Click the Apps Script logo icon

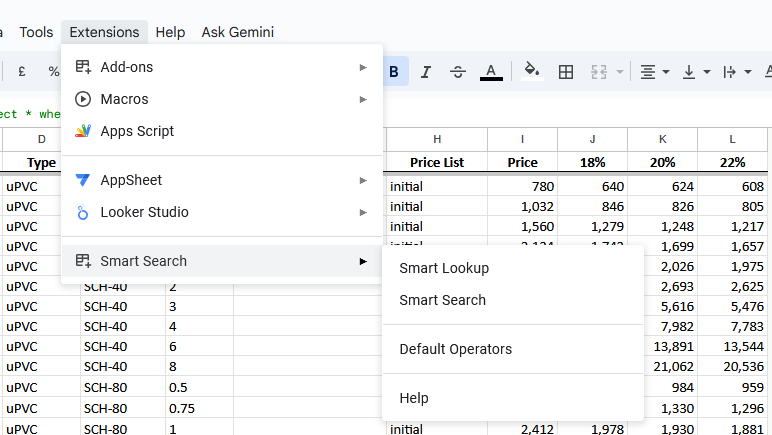click(x=83, y=131)
